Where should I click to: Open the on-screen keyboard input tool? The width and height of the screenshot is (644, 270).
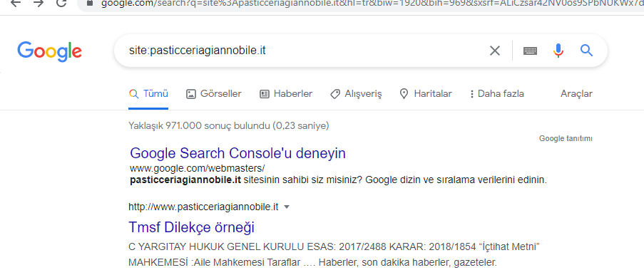[530, 51]
